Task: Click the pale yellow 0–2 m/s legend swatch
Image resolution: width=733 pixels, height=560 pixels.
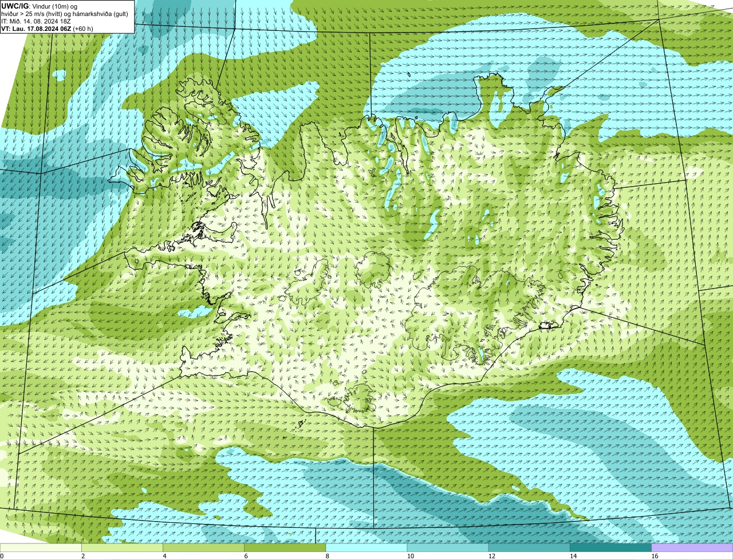Action: click(41, 548)
